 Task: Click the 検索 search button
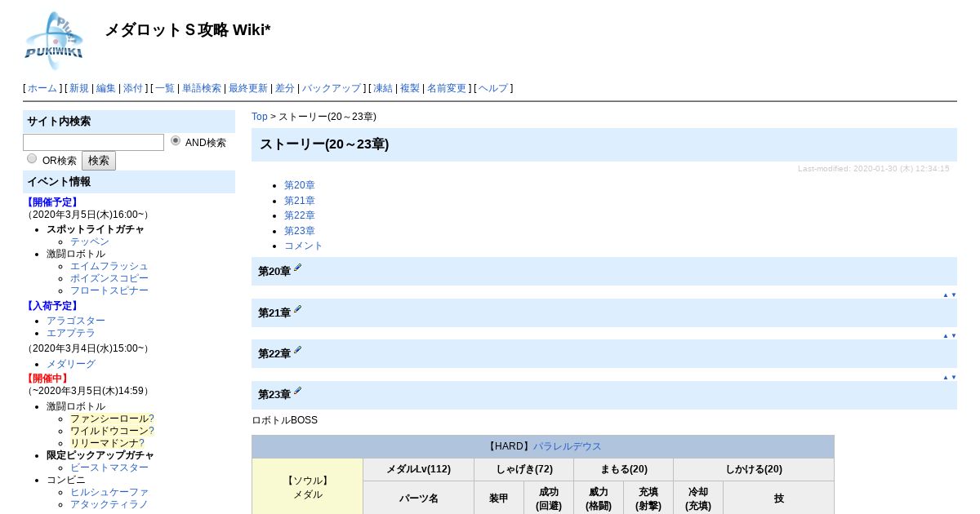pyautogui.click(x=99, y=161)
